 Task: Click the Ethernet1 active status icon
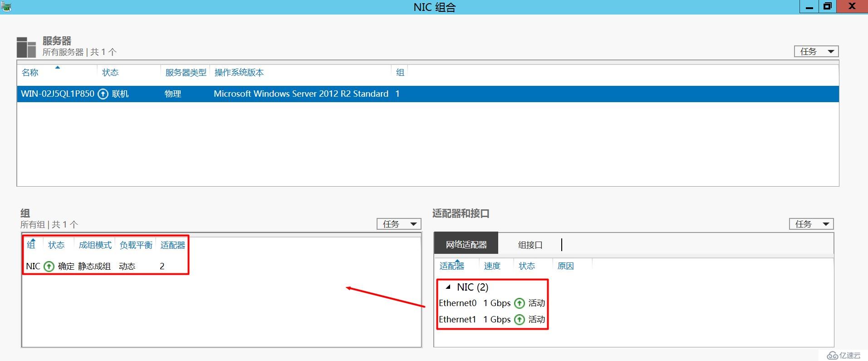click(520, 320)
